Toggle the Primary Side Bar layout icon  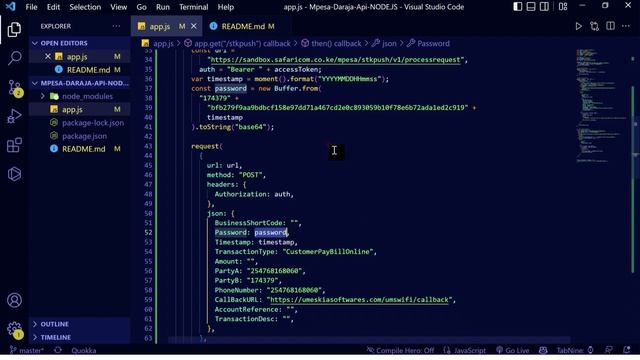coord(518,7)
